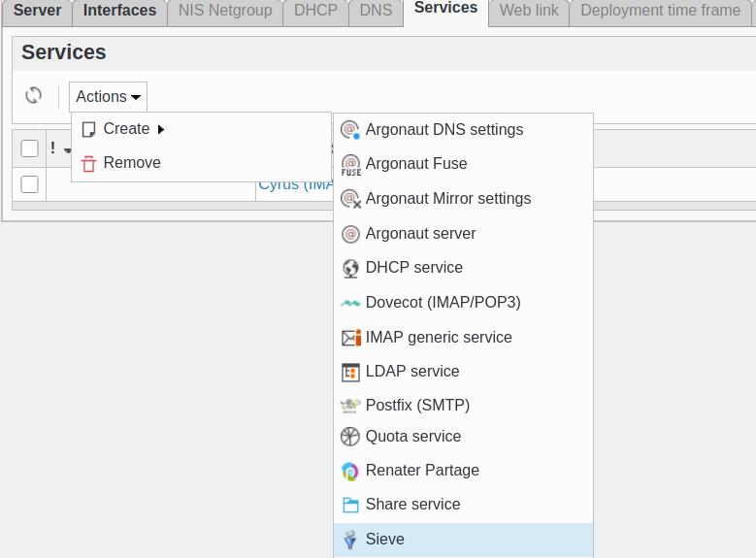Open the Web link tab
Viewport: 756px width, 558px height.
click(x=529, y=12)
